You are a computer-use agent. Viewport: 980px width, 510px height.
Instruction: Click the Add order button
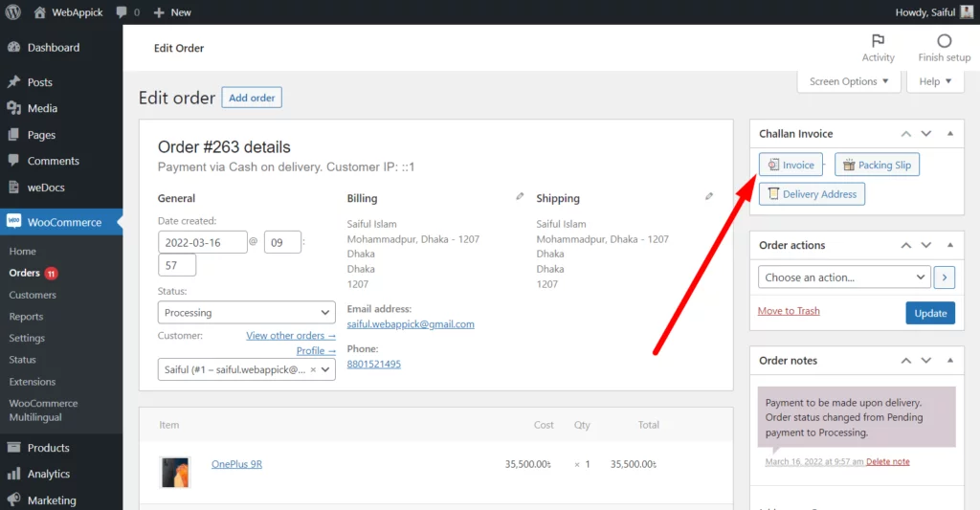252,98
